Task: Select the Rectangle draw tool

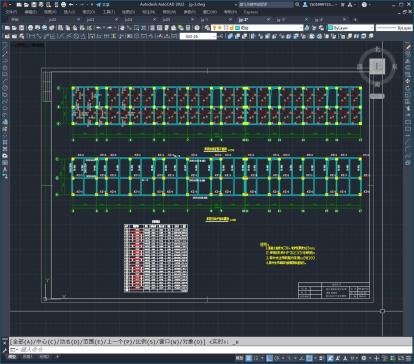Action: click(5, 75)
